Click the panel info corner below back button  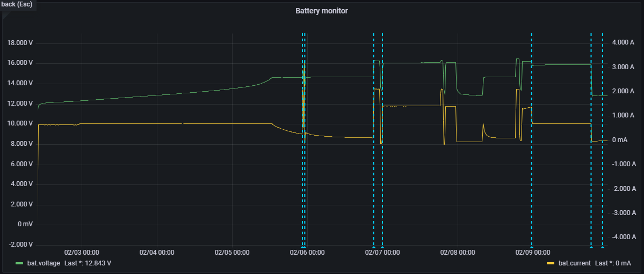pos(4,14)
